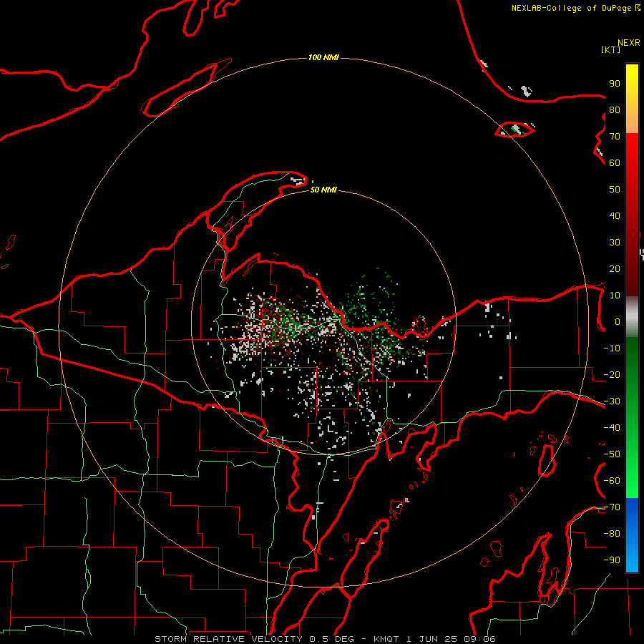
Task: Click the -30 value on the velocity scale
Action: tap(612, 401)
